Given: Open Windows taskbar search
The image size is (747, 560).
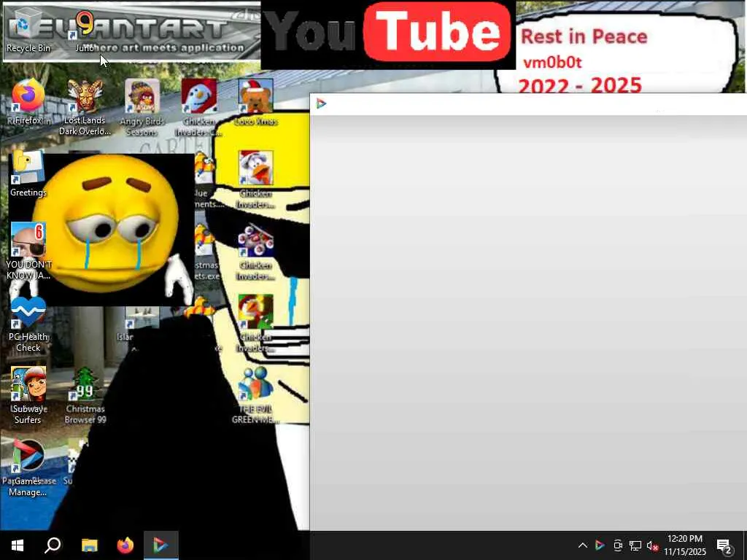Looking at the screenshot, I should coord(53,545).
